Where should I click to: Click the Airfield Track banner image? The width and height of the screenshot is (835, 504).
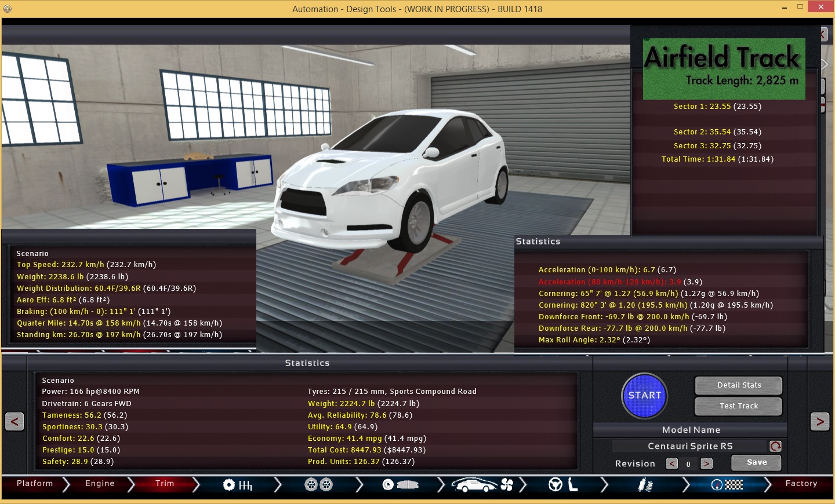coord(724,68)
